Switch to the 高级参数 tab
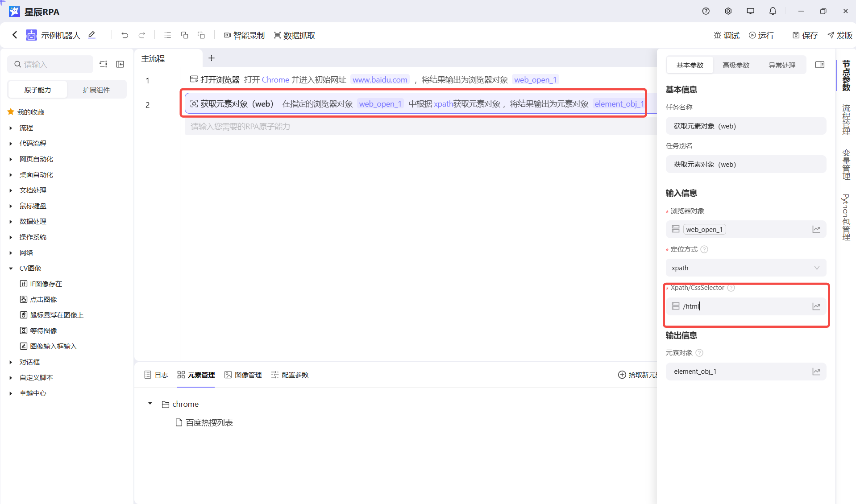The image size is (856, 504). point(735,65)
